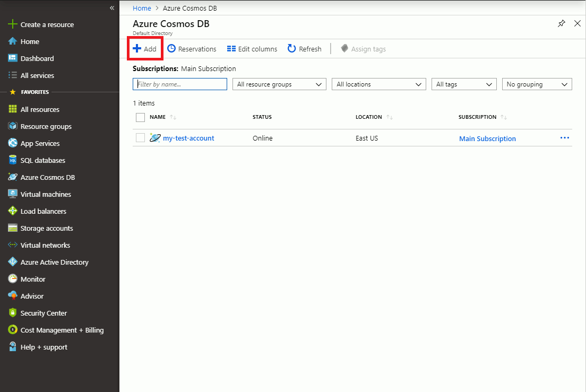Collapse the left sidebar with chevrons
586x392 pixels.
point(112,8)
